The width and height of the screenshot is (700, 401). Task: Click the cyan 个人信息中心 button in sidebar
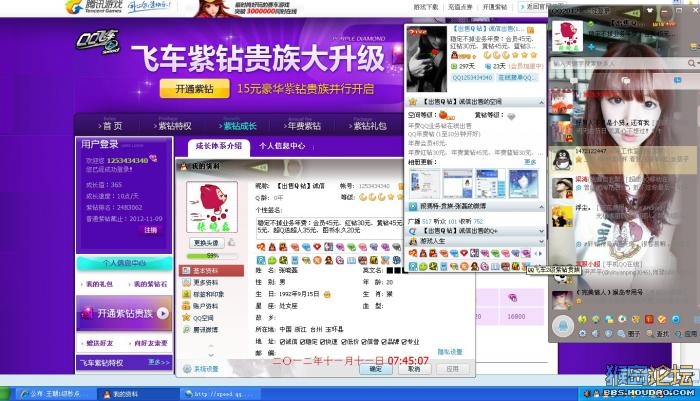tap(124, 263)
